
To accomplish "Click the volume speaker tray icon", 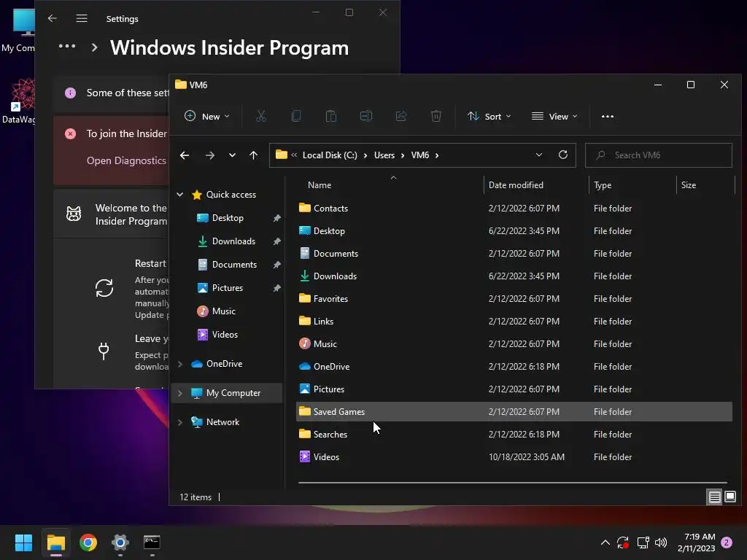I will [x=661, y=542].
